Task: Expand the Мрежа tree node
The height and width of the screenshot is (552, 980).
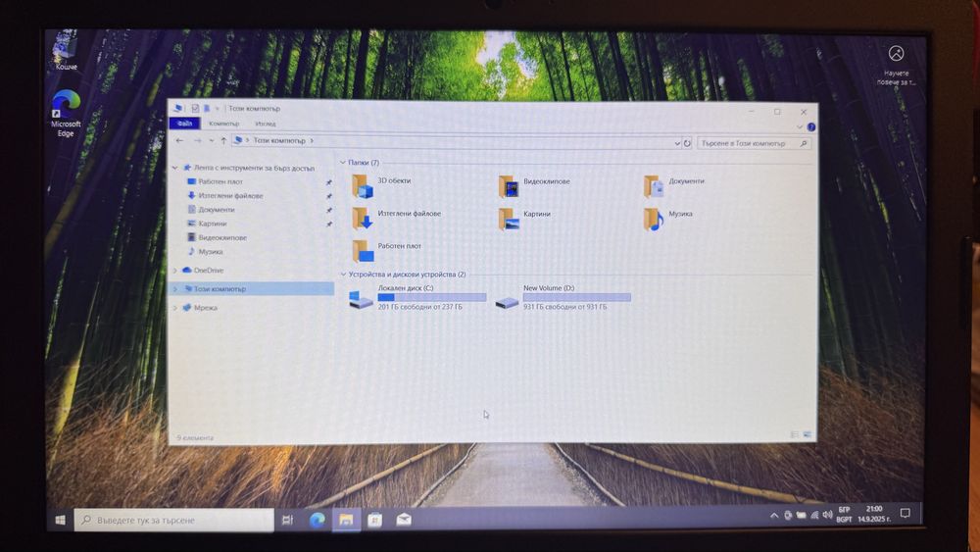Action: (x=175, y=308)
